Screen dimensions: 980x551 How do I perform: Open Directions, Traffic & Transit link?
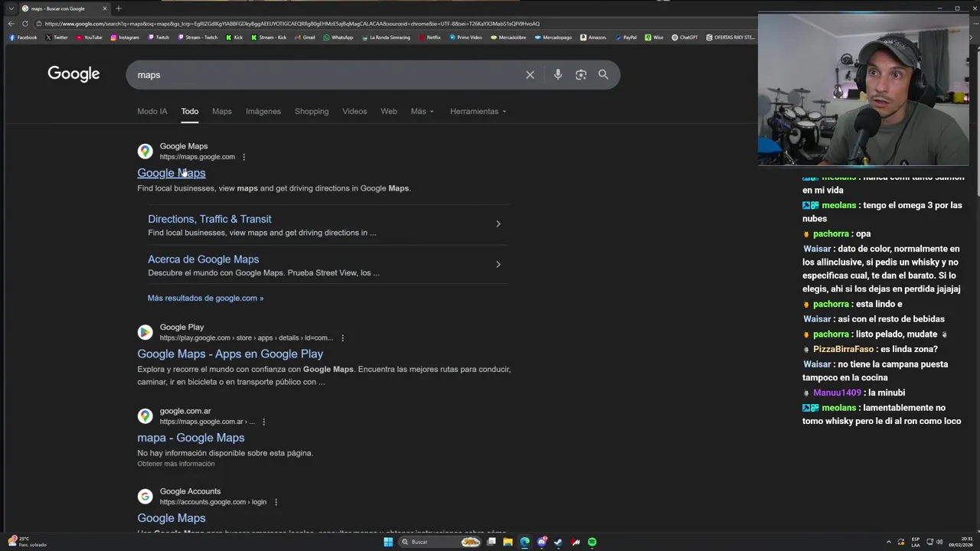pos(210,219)
